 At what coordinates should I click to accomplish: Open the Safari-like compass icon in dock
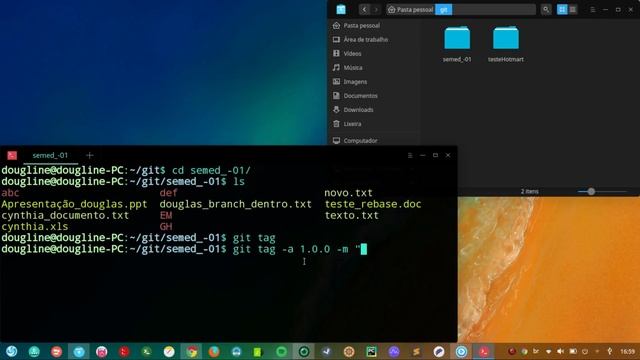coord(169,351)
